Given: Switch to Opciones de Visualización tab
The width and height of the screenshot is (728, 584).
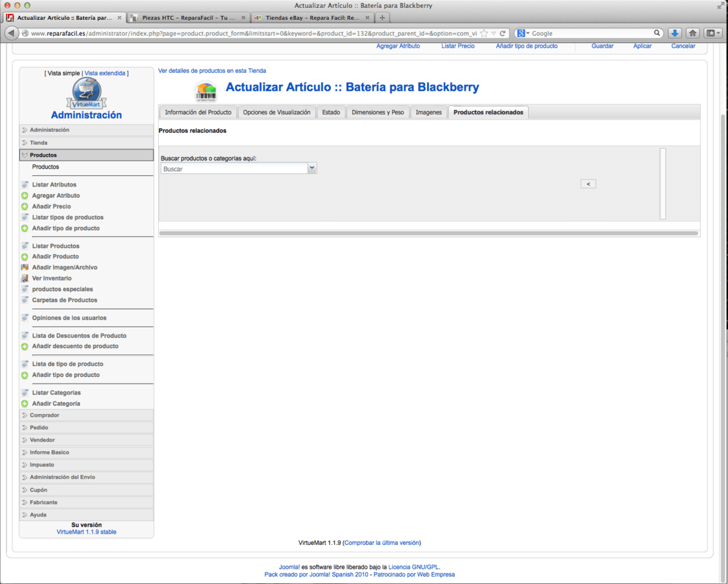Looking at the screenshot, I should 277,112.
